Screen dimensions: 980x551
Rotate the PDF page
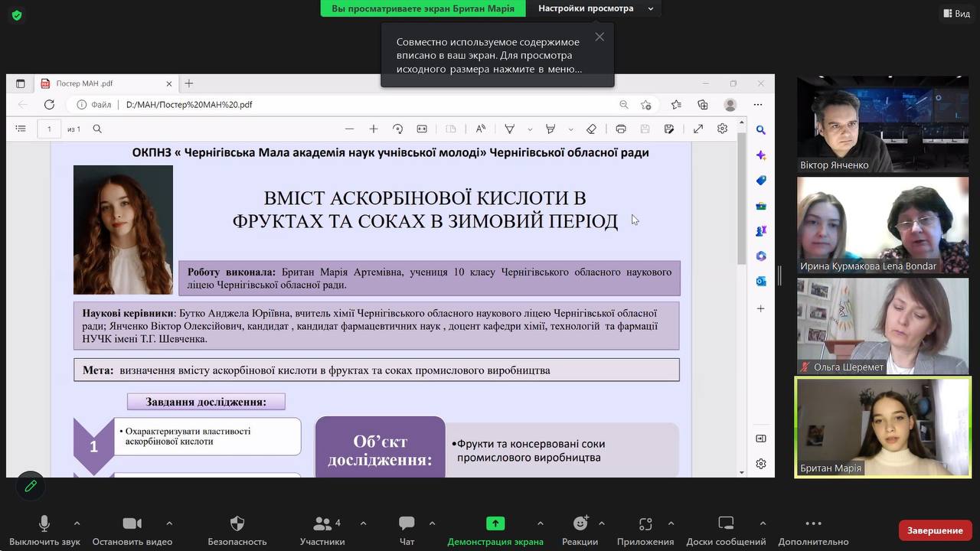397,129
